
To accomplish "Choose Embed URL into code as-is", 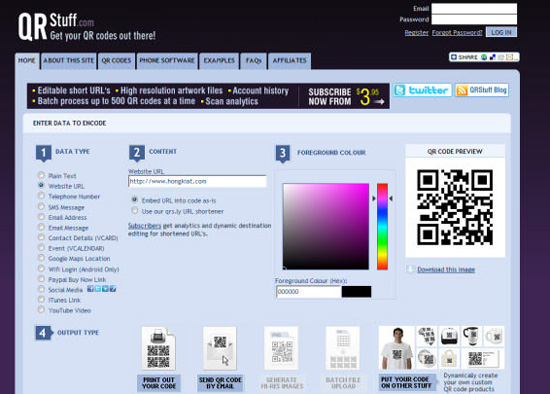I will click(x=134, y=200).
